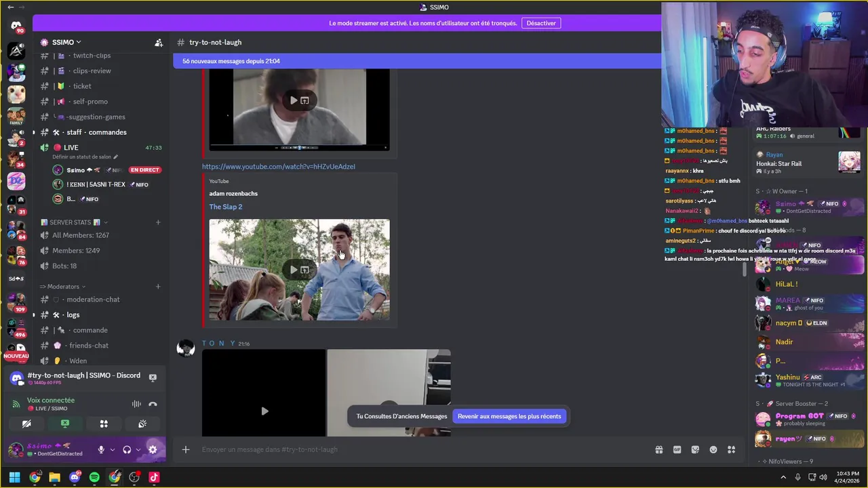
Task: Click the create-invite icon beside SSIMO server name
Action: (x=158, y=42)
